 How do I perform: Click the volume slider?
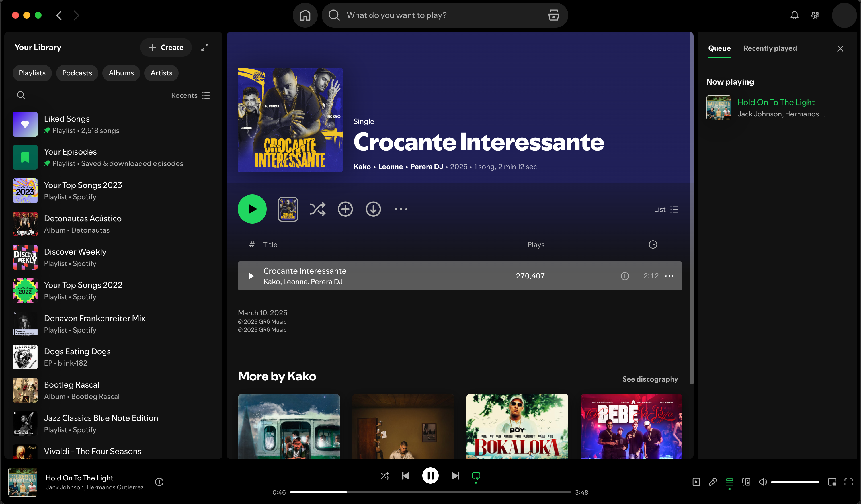[795, 482]
